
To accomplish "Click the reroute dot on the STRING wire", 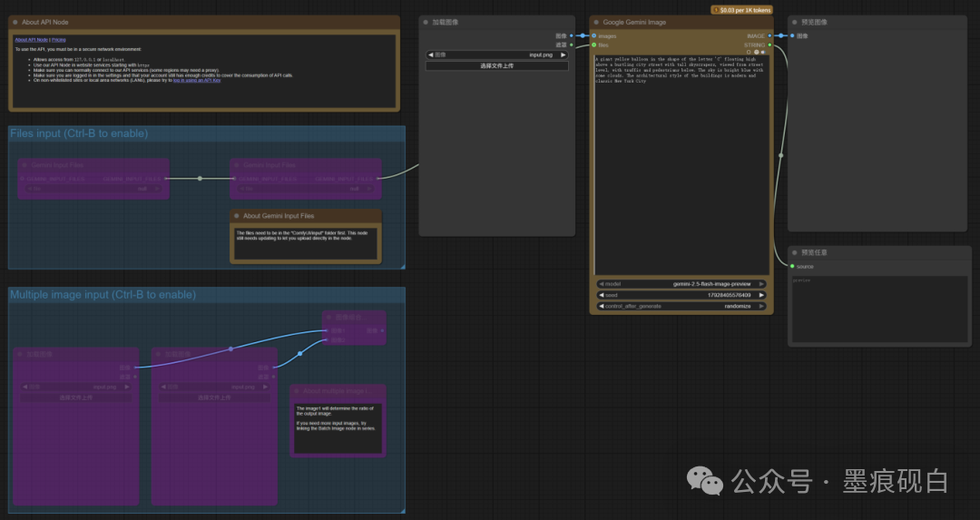I will [x=780, y=155].
